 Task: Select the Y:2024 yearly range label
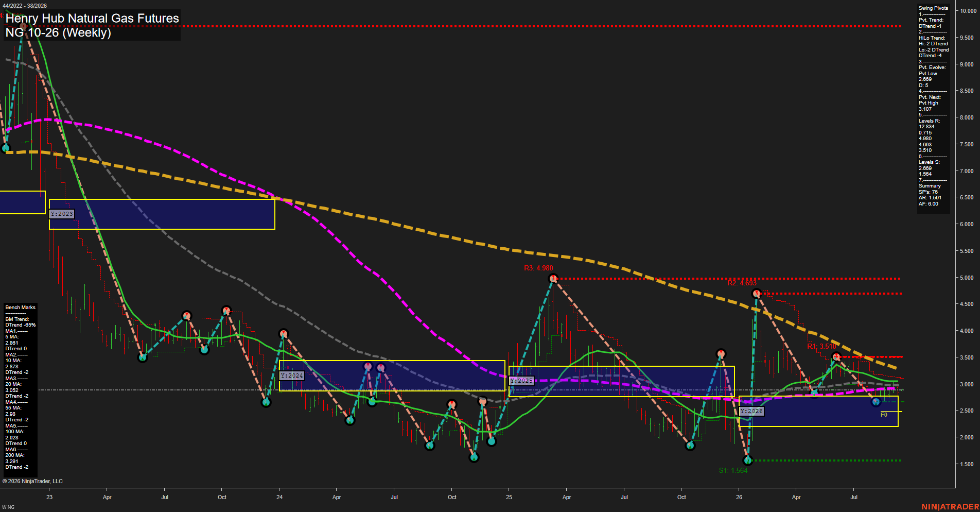click(292, 376)
